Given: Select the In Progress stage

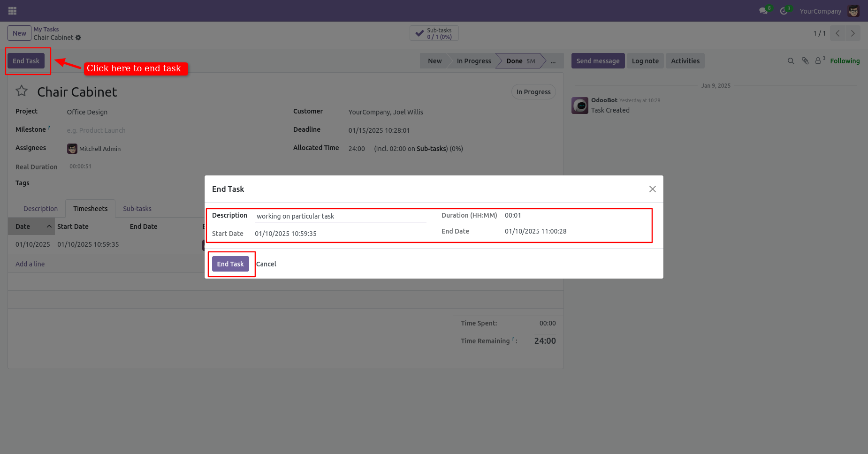Looking at the screenshot, I should 474,61.
